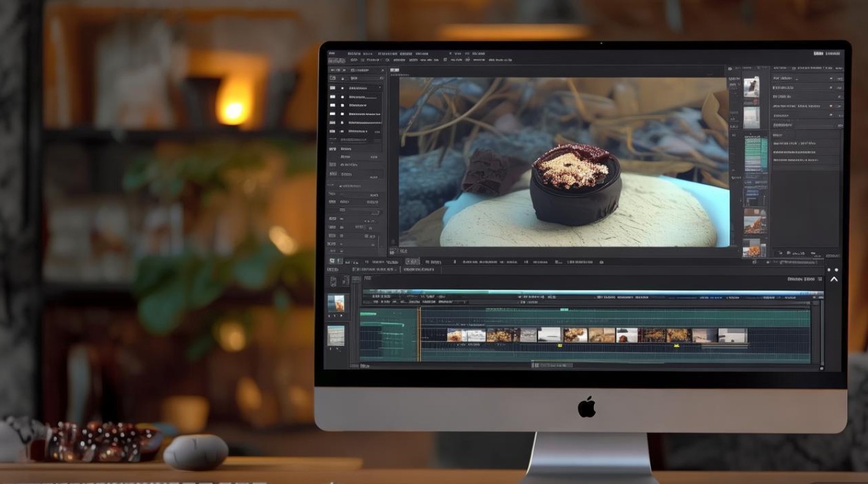Click the phone-shaped icon at the timeline's top-left
Viewport: 868px width, 484px height.
[333, 281]
